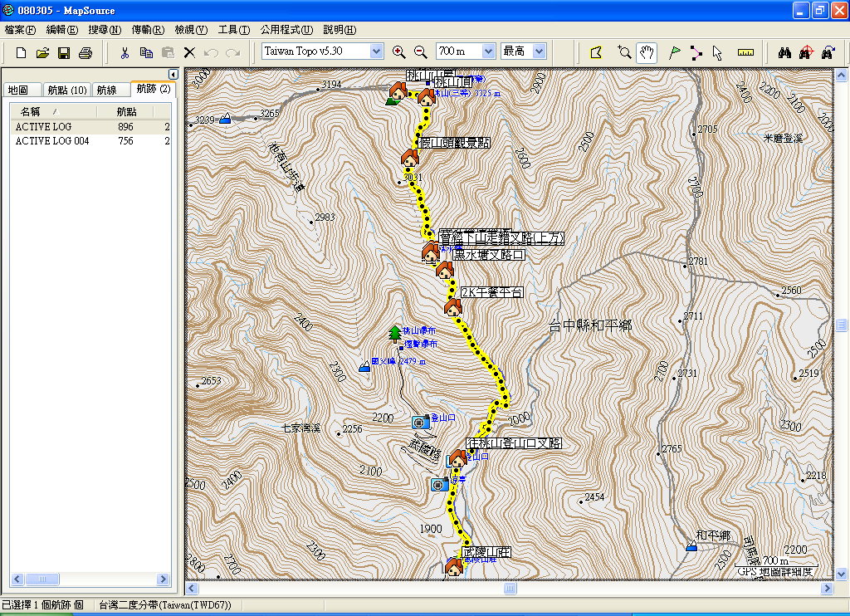
Task: Open the 最高 detail level dropdown
Action: click(539, 51)
